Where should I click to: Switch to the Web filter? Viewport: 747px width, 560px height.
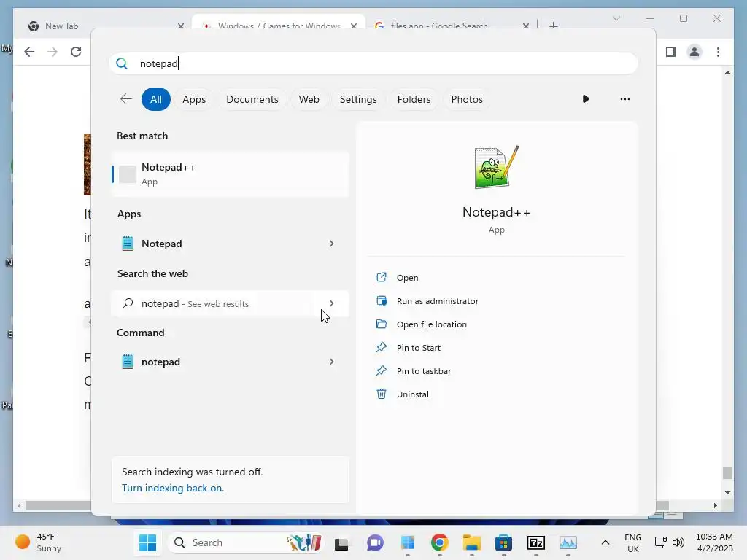point(309,99)
